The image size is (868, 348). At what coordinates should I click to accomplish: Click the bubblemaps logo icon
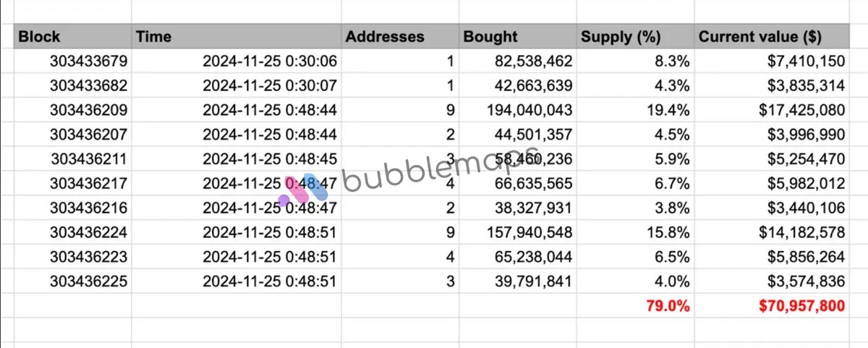pos(305,190)
